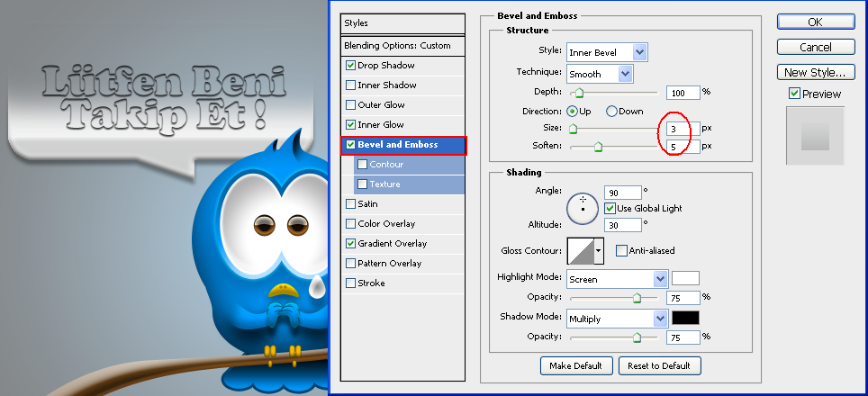The image size is (868, 396).
Task: Open the black Shadow Mode color swatch
Action: point(685,318)
